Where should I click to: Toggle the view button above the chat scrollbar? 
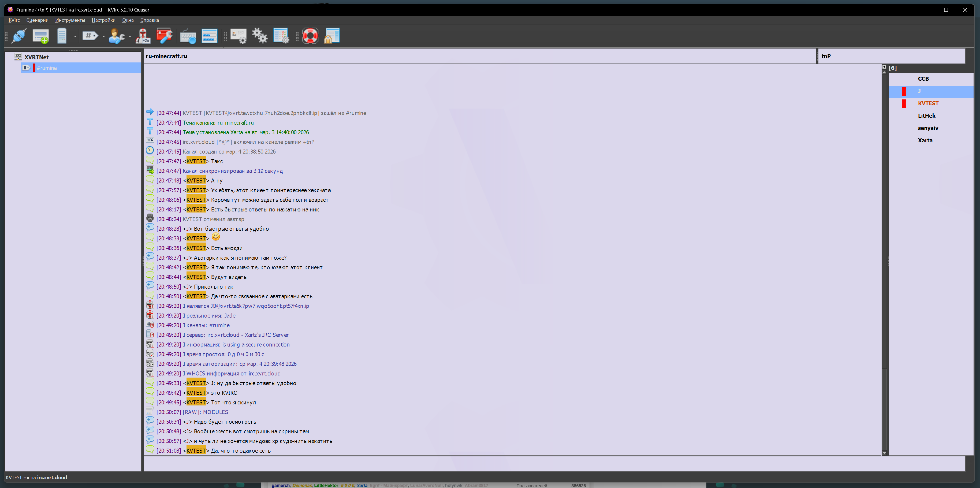[884, 67]
